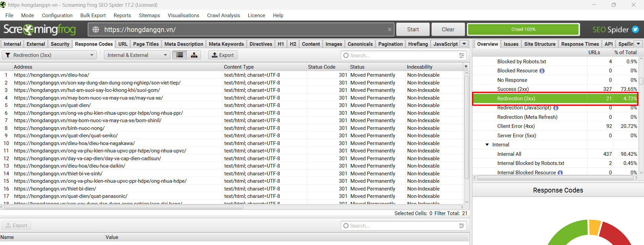Image resolution: width=644 pixels, height=245 pixels.
Task: Select the Success (2xx) row
Action: [x=555, y=89]
